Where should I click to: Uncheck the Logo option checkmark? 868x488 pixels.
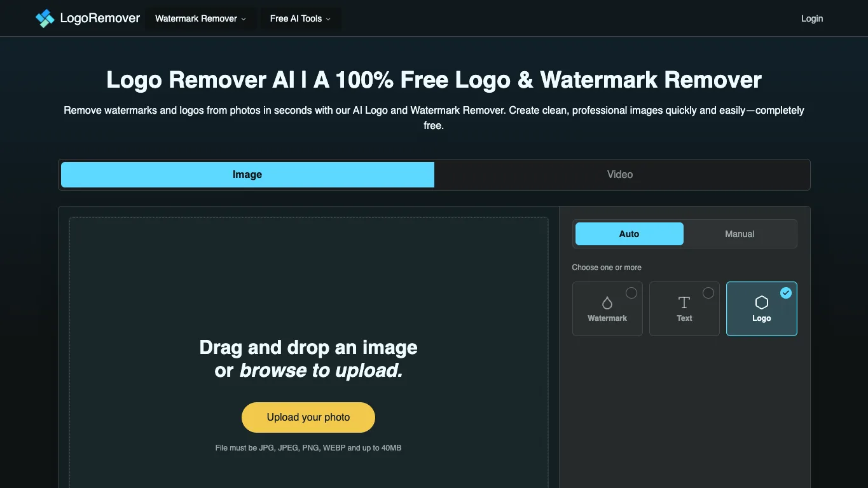pyautogui.click(x=786, y=293)
